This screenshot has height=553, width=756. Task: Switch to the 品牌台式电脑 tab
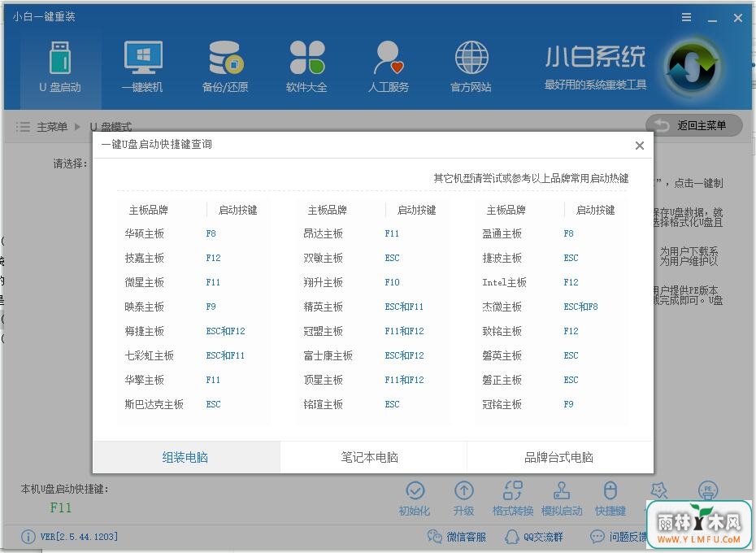pyautogui.click(x=560, y=457)
